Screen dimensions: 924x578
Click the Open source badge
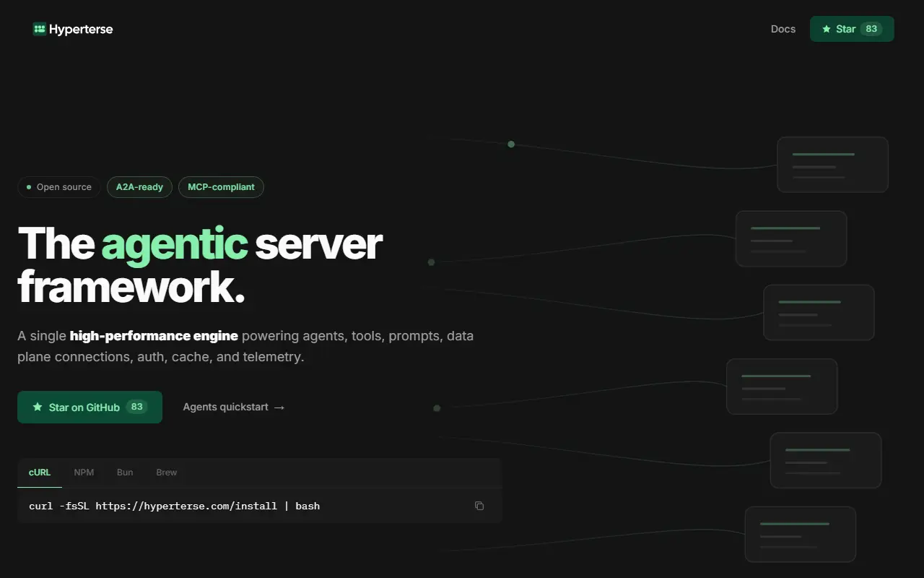click(59, 187)
